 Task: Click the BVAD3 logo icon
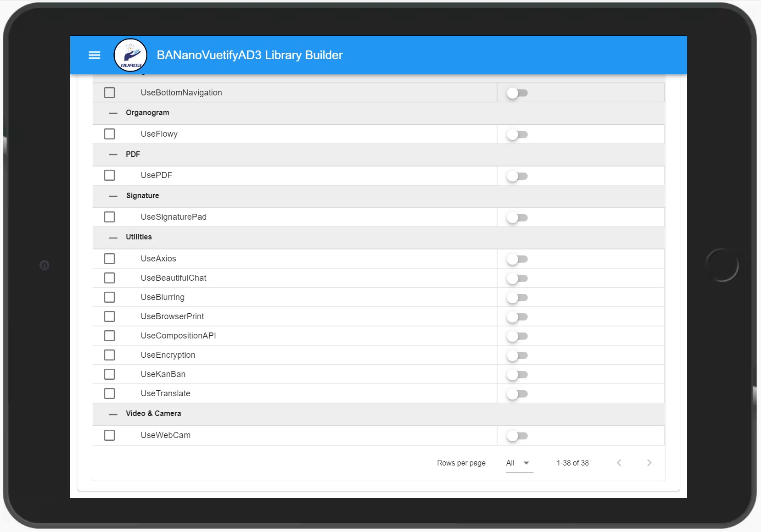point(130,55)
